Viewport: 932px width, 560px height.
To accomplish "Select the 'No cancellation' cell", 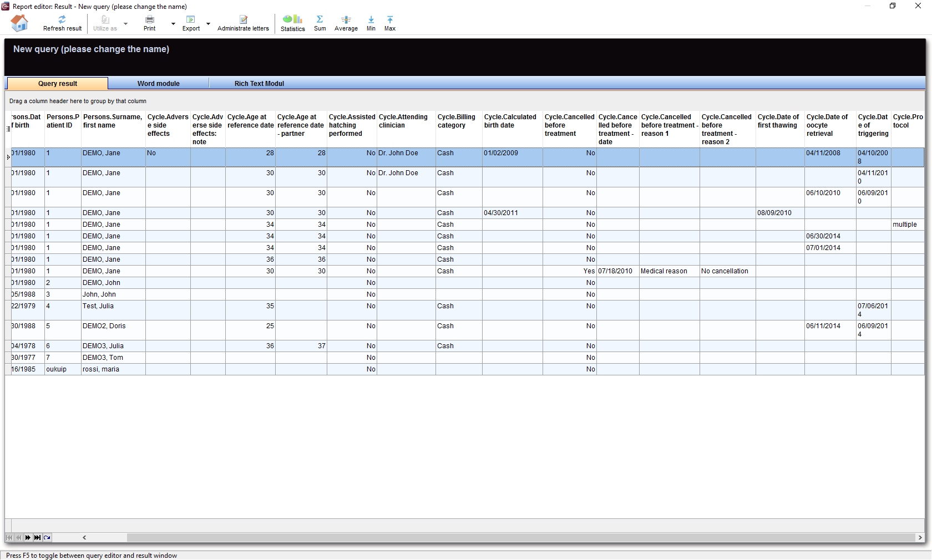I will coord(727,271).
